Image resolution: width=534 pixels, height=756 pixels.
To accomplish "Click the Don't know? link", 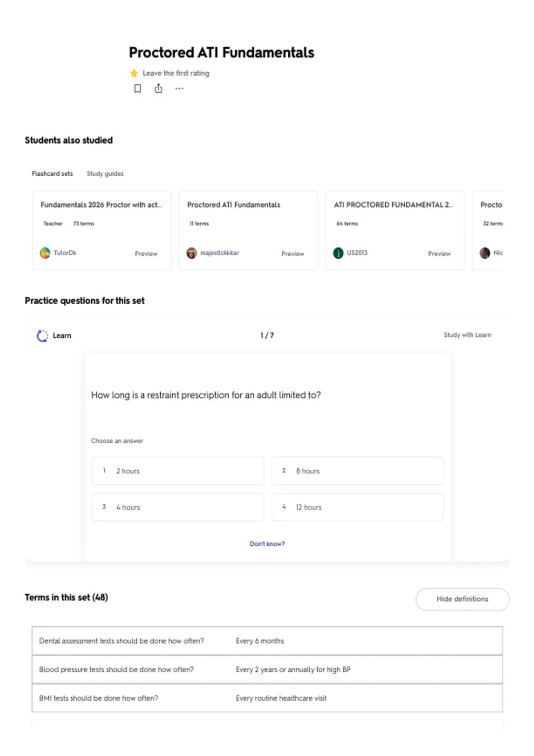I will pos(267,544).
